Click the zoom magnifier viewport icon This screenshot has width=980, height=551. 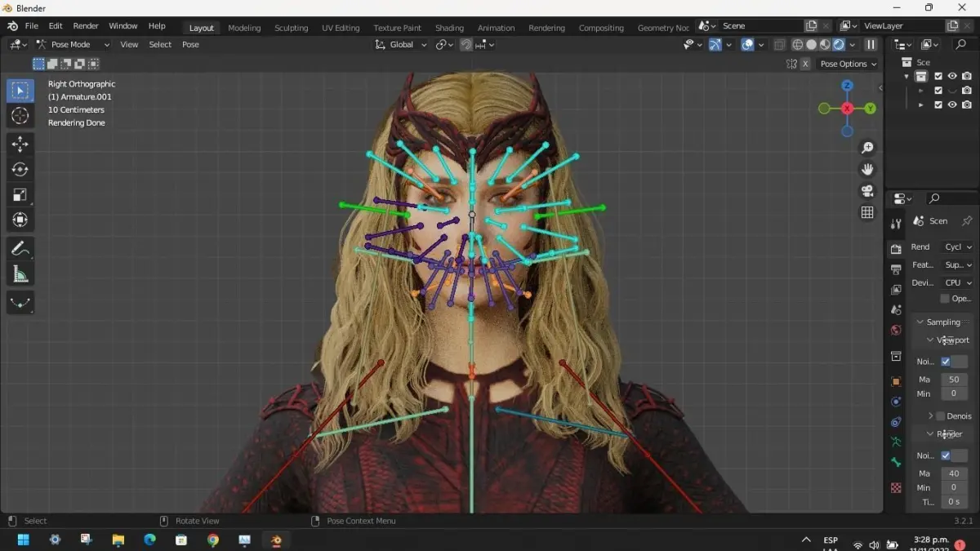(x=867, y=148)
